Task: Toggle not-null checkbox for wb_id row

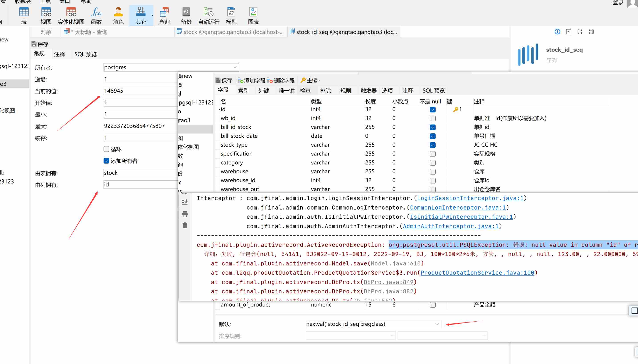Action: 433,118
